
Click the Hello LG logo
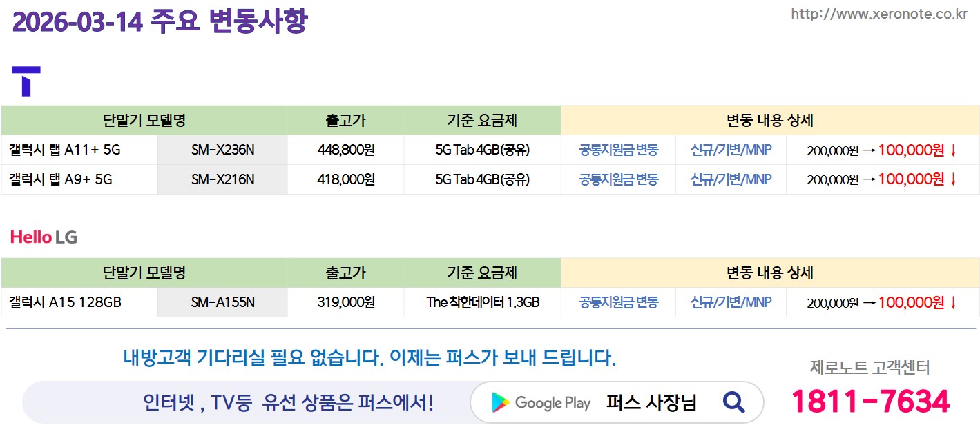pyautogui.click(x=44, y=237)
